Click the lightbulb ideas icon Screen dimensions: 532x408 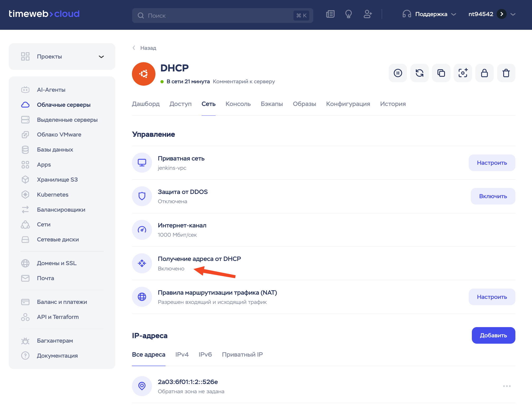click(349, 14)
